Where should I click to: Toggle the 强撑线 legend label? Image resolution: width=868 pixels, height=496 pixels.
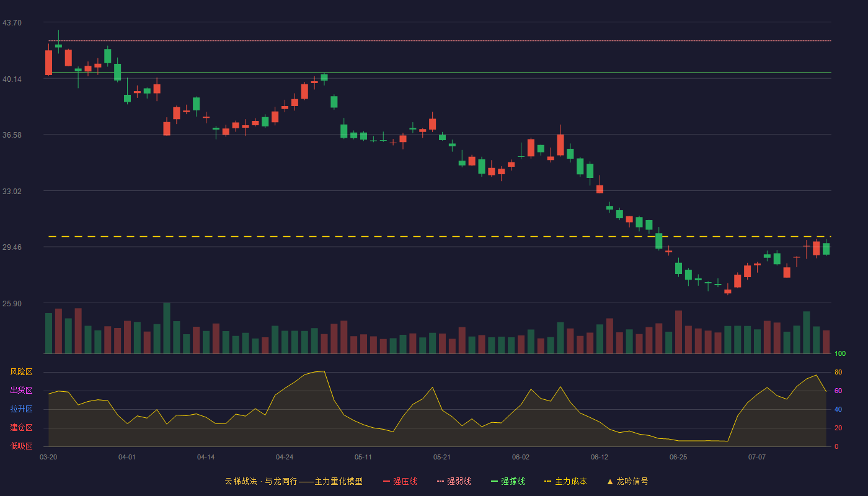513,481
